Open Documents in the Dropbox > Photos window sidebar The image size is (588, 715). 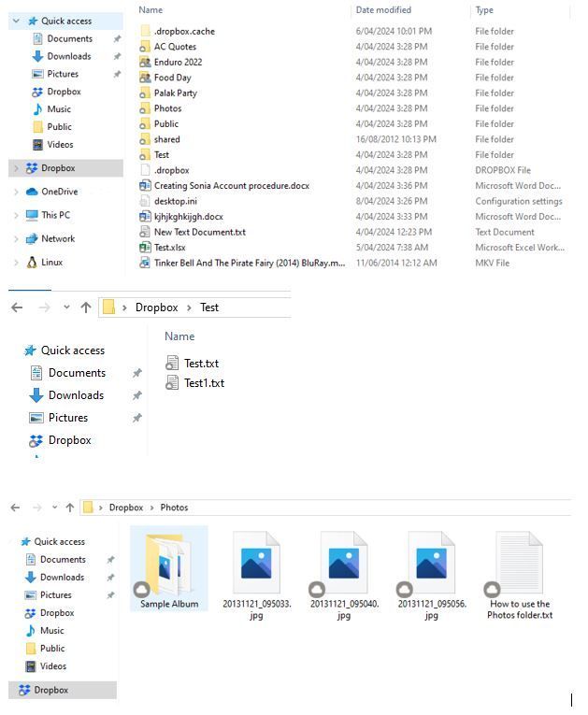pos(63,560)
